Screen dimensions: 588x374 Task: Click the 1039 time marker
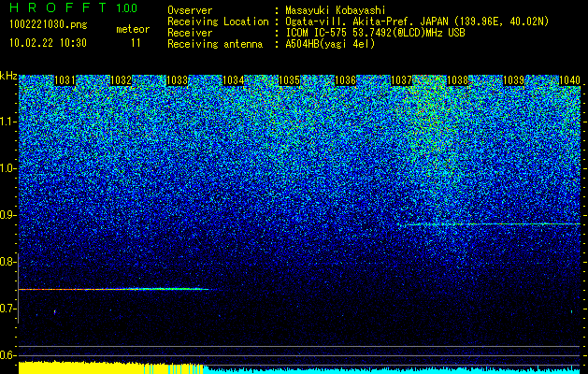click(x=513, y=80)
